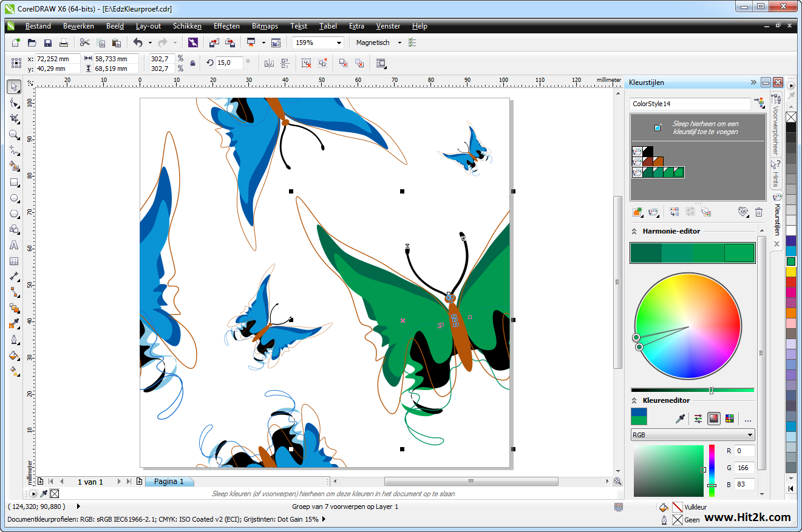The height and width of the screenshot is (532, 802).
Task: Delete the selected color style (trash)
Action: point(759,212)
